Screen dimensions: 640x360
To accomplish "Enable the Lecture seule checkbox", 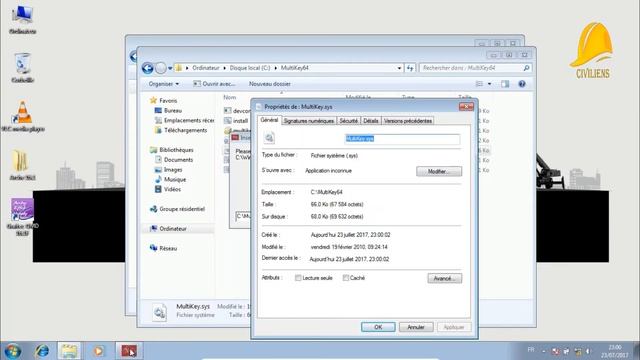I will pyautogui.click(x=298, y=278).
